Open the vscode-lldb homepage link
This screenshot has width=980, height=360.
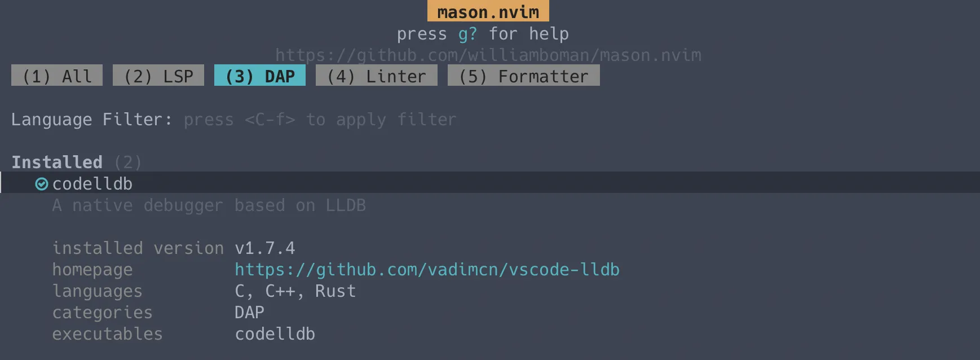click(x=427, y=270)
